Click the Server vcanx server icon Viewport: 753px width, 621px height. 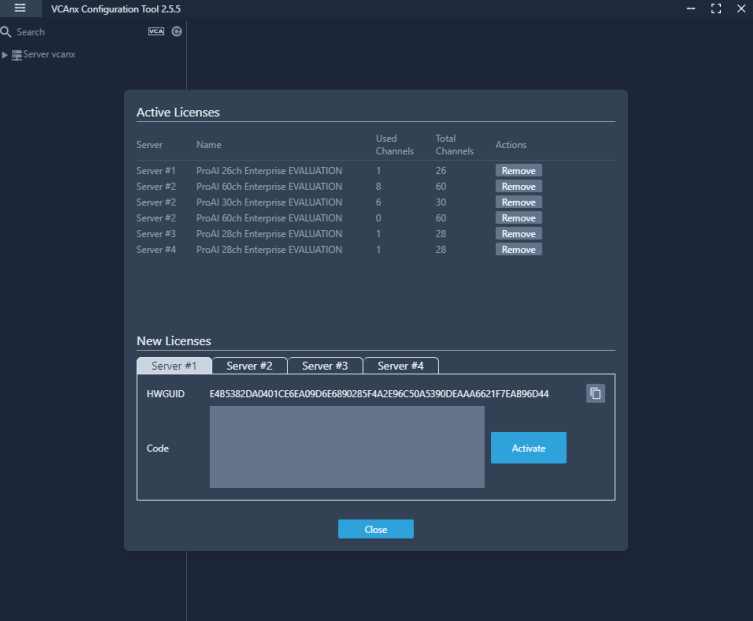point(17,54)
